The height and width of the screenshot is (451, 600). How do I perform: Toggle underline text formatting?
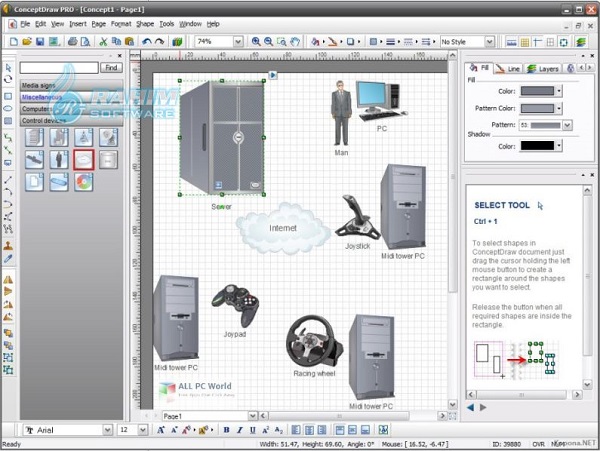252,430
